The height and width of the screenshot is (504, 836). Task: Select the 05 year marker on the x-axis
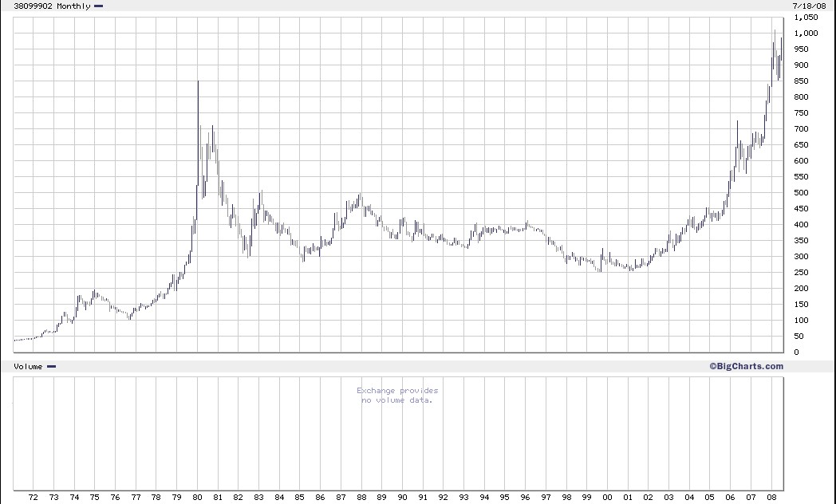(709, 497)
